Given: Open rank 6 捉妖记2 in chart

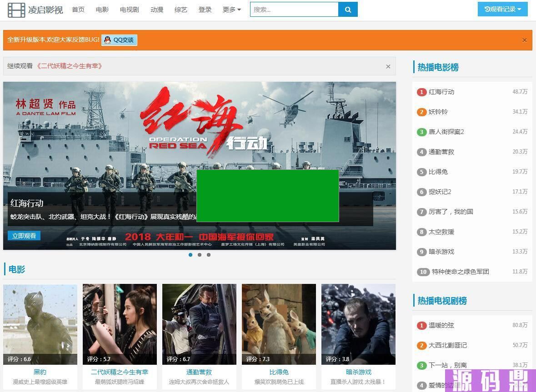Looking at the screenshot, I should pos(440,192).
